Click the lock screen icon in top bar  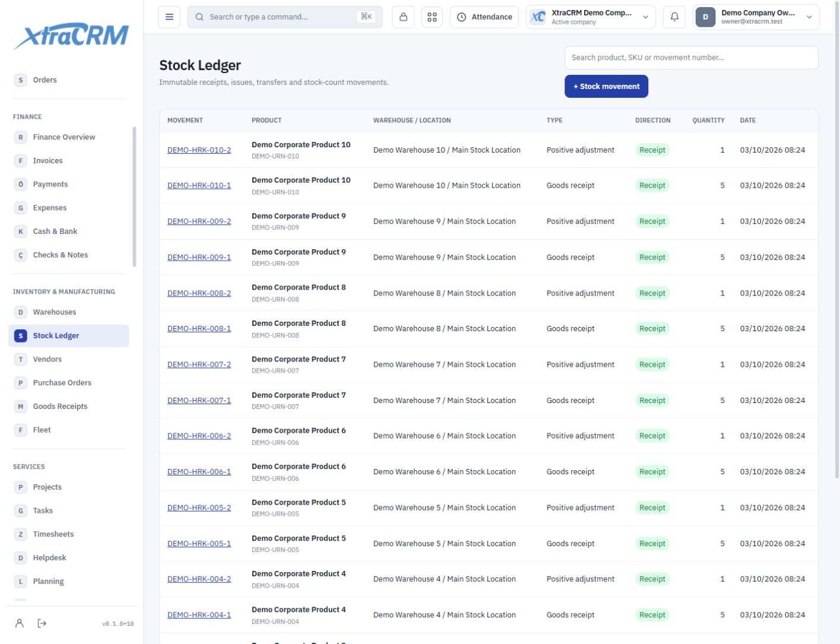pos(403,17)
